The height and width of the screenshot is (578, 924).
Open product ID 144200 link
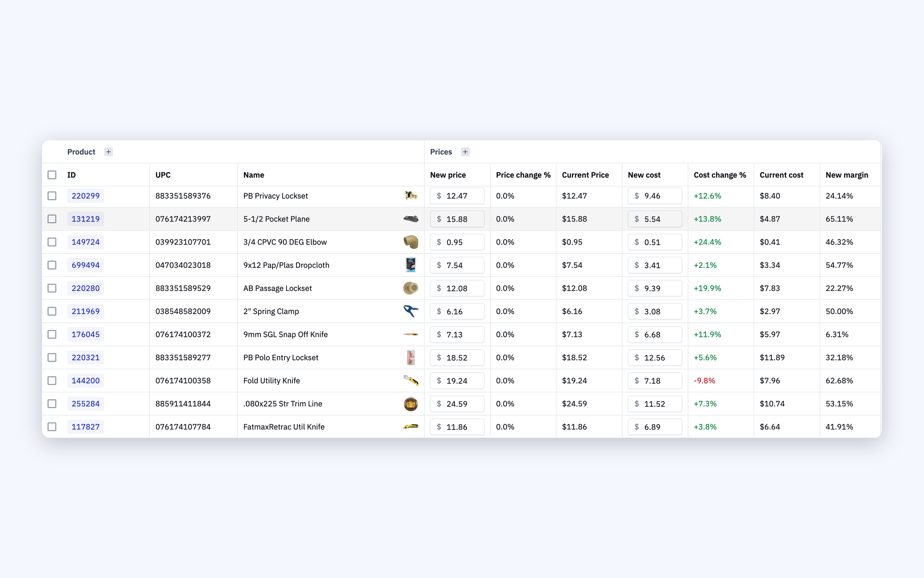86,381
